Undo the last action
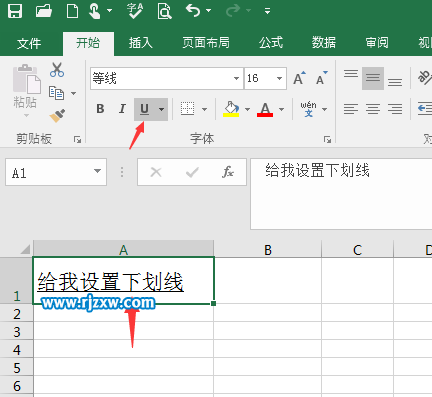 tap(193, 11)
